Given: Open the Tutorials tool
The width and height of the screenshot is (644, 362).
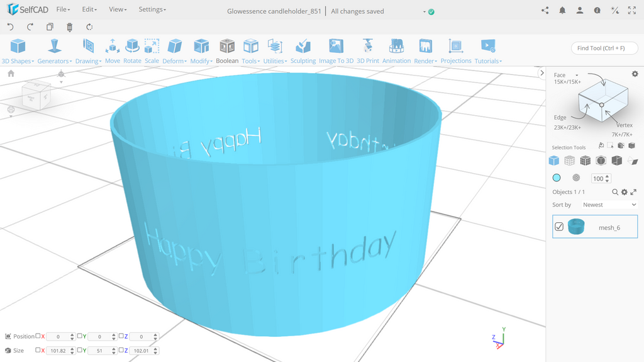Looking at the screenshot, I should (x=488, y=51).
